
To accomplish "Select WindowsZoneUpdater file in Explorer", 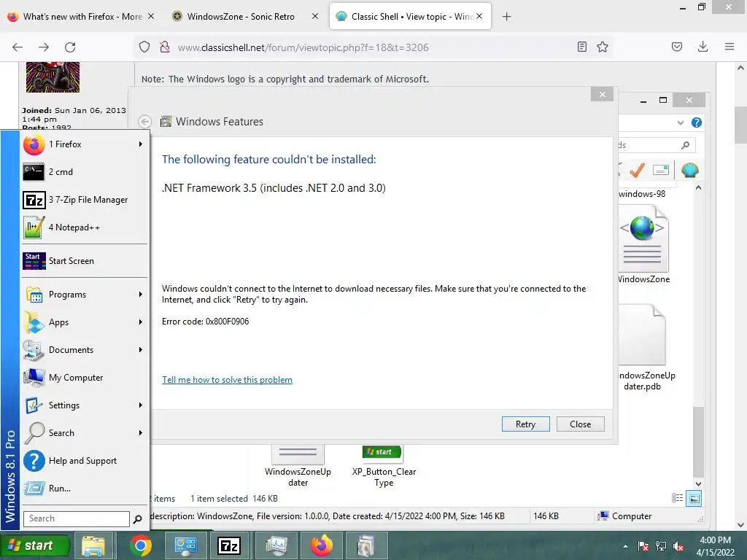I will 298,466.
